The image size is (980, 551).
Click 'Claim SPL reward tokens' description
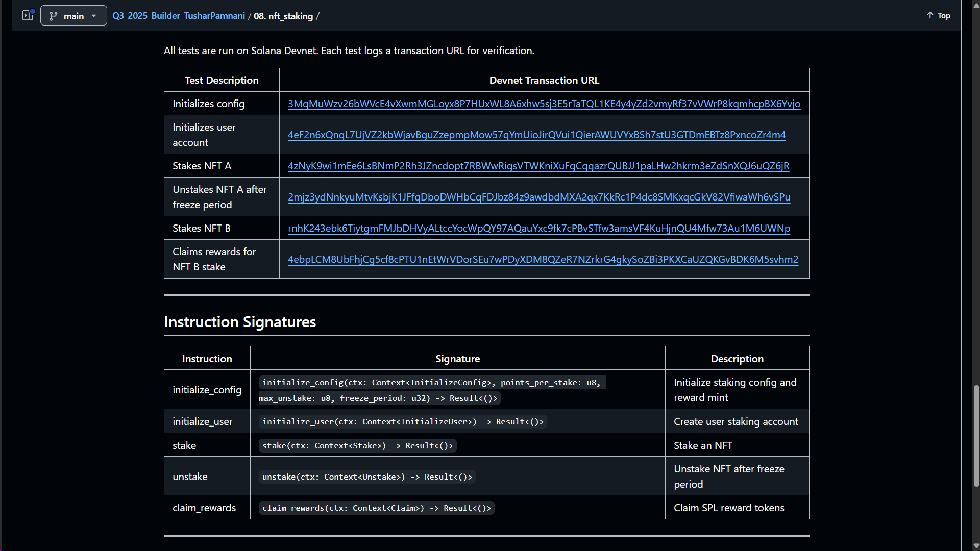[729, 508]
